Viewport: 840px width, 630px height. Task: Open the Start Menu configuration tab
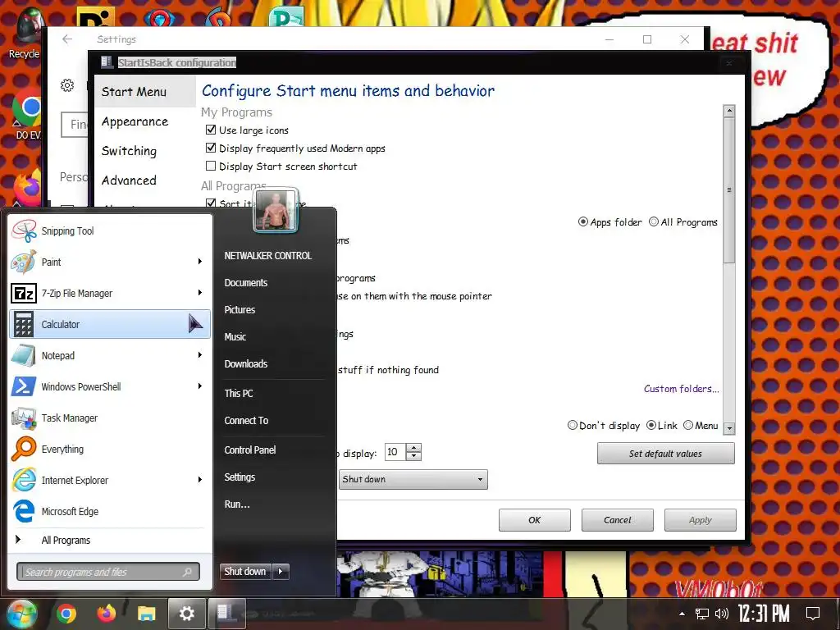[145, 92]
